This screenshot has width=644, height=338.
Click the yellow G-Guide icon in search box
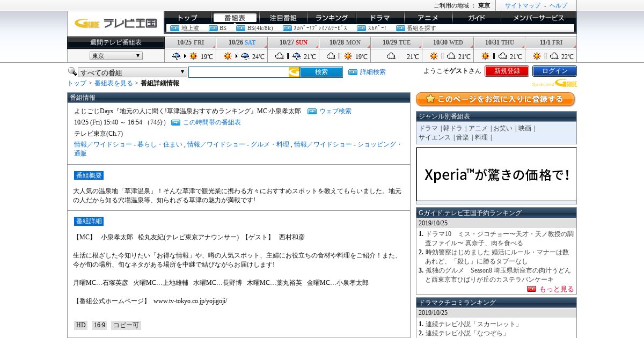[x=294, y=72]
